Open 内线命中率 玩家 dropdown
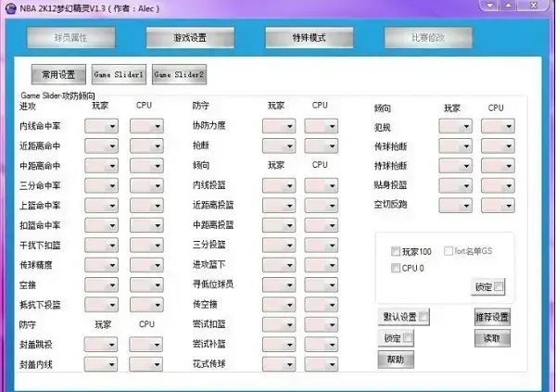Image resolution: width=556 pixels, height=392 pixels. click(x=101, y=126)
